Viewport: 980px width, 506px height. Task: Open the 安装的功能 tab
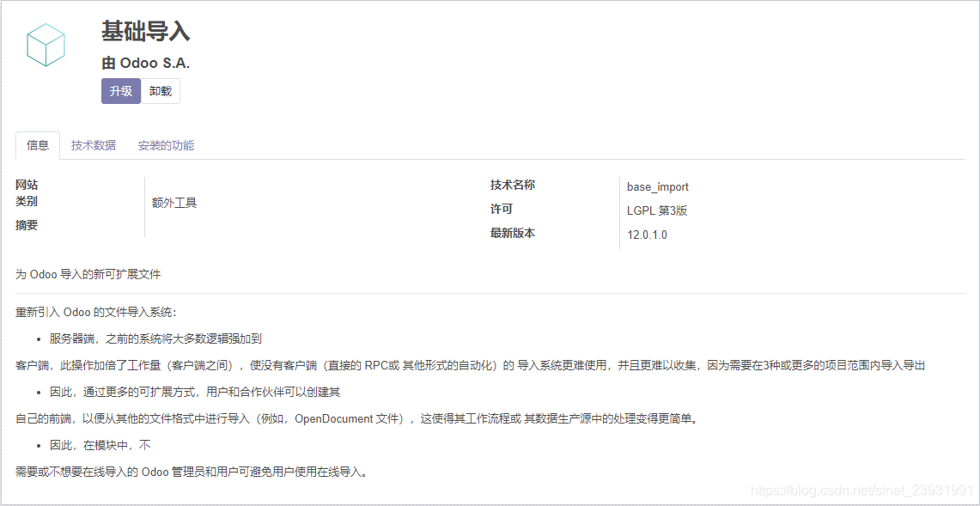click(167, 146)
